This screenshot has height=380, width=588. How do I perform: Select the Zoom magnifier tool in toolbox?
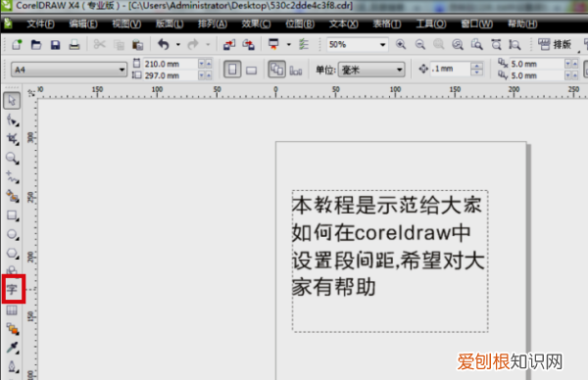[x=12, y=158]
